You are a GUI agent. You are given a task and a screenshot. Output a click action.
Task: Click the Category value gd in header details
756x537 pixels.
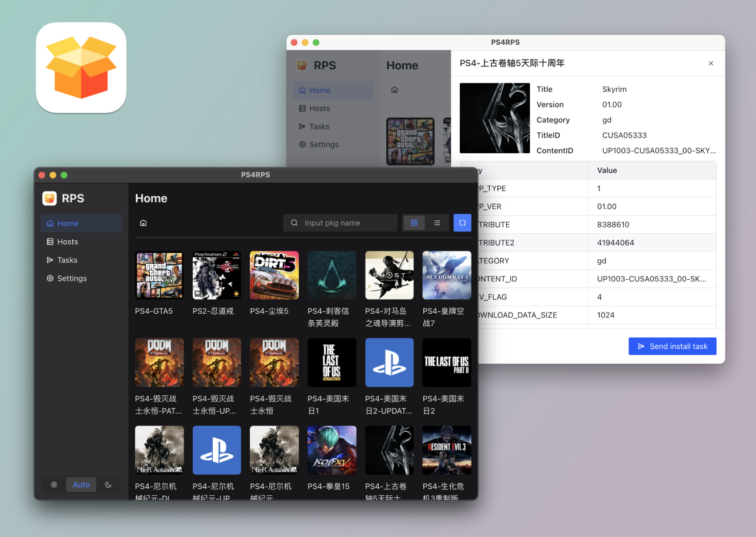pos(606,120)
